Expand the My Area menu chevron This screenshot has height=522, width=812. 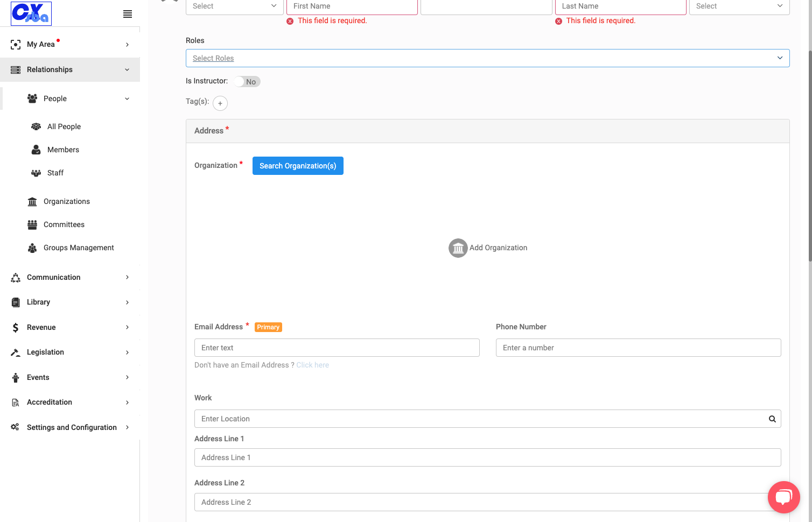(127, 45)
